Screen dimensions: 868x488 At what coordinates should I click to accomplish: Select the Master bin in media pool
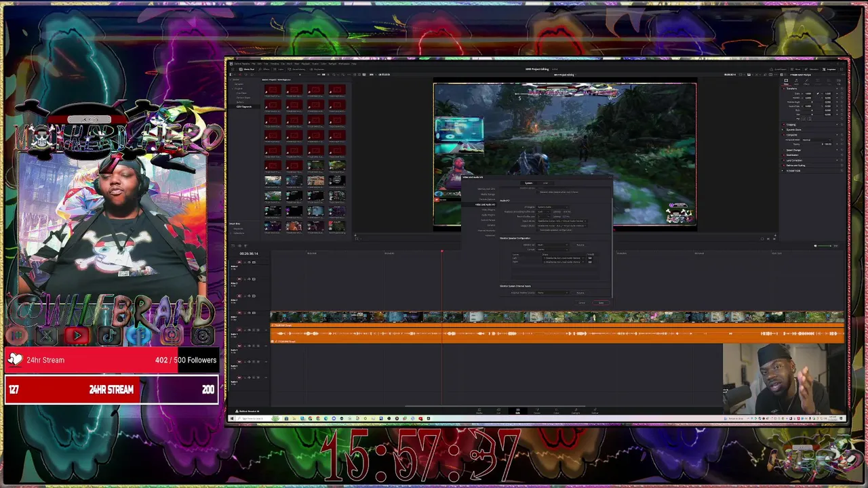point(236,79)
